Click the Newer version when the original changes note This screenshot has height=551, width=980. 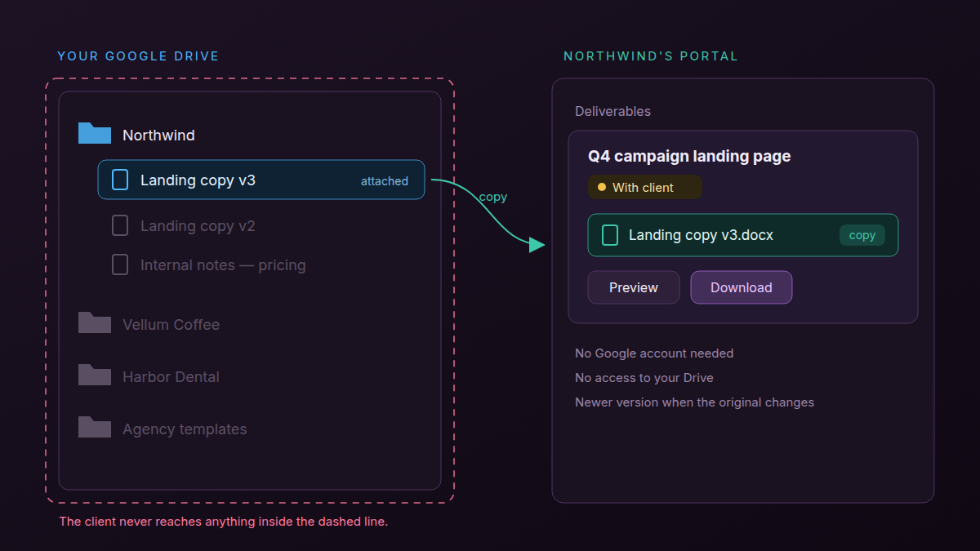pyautogui.click(x=694, y=402)
